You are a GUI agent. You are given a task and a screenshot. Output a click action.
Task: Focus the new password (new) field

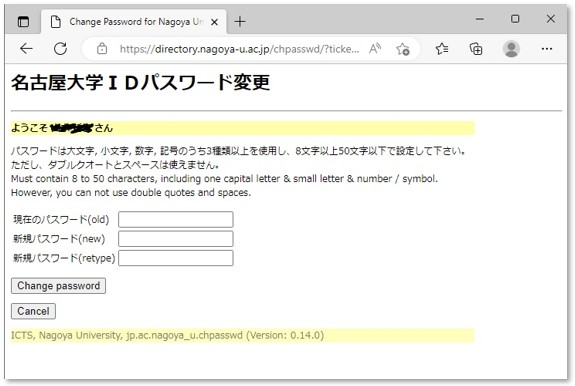176,239
